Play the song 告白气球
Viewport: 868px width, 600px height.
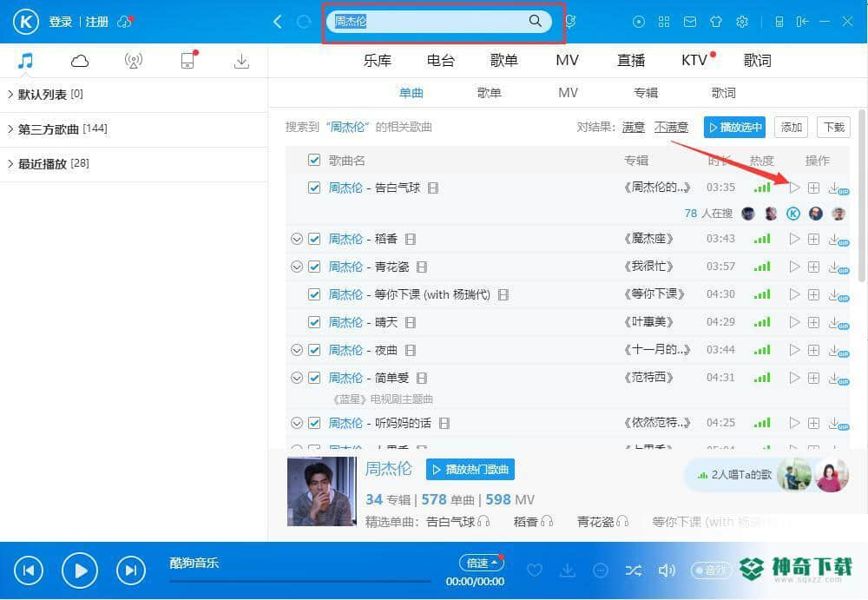tap(794, 188)
